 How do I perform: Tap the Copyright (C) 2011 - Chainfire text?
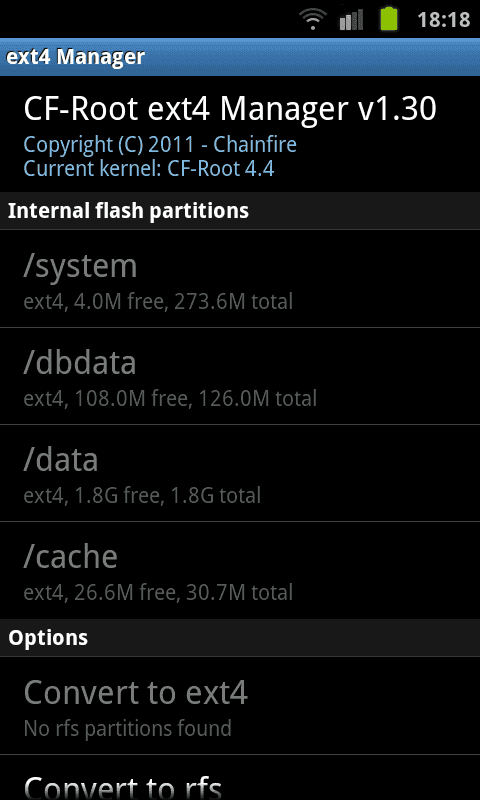pyautogui.click(x=160, y=145)
